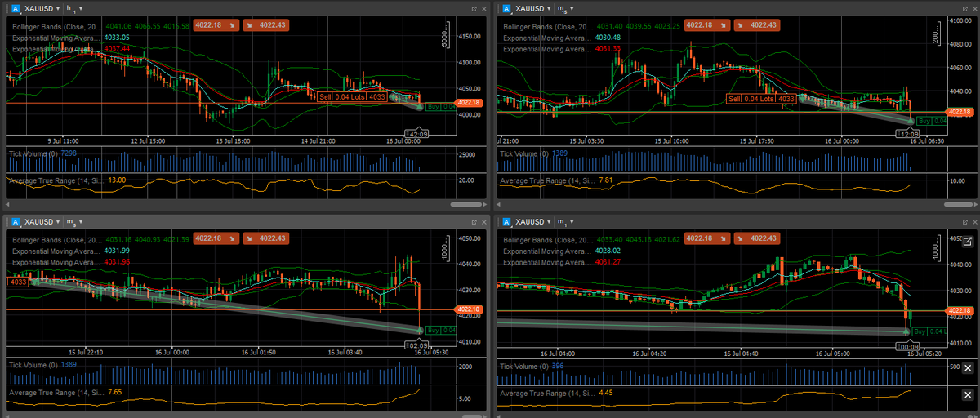Detach the m5 chart into separate window
This screenshot has width=980, height=418.
click(473, 222)
